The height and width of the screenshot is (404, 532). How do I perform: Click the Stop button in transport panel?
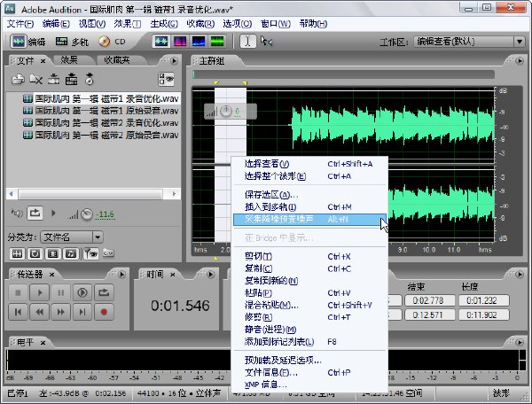(18, 292)
